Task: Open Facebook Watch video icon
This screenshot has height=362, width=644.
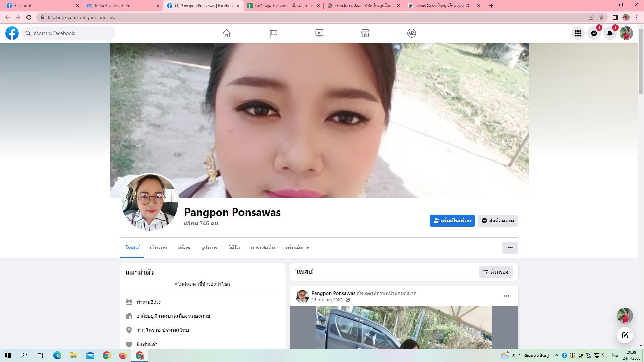Action: (319, 33)
